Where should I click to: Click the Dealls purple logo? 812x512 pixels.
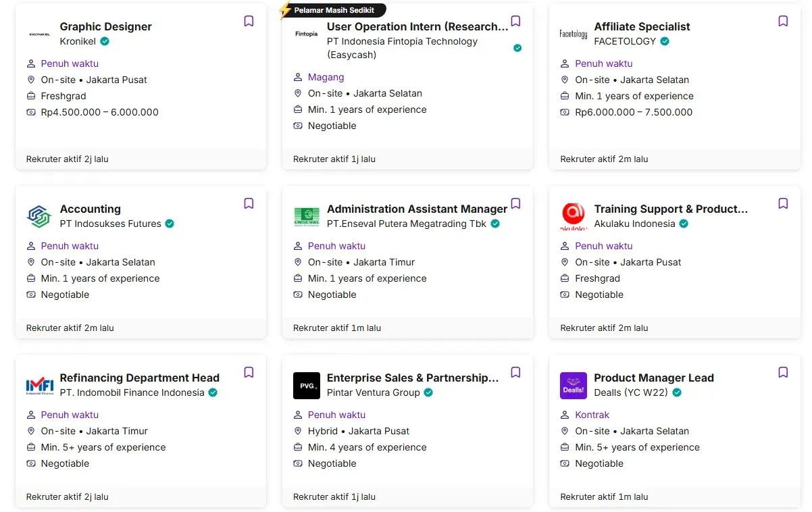574,386
